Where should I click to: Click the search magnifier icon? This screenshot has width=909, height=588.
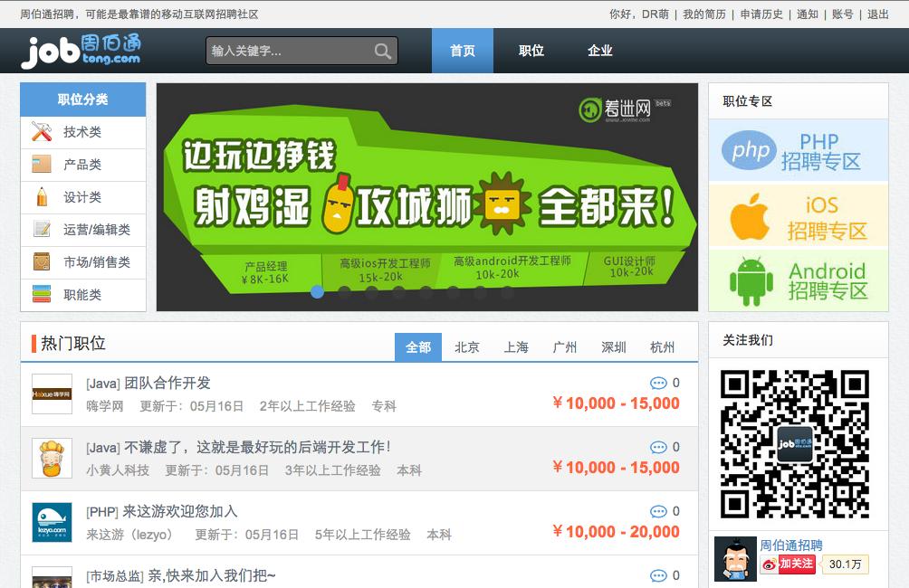(x=382, y=51)
